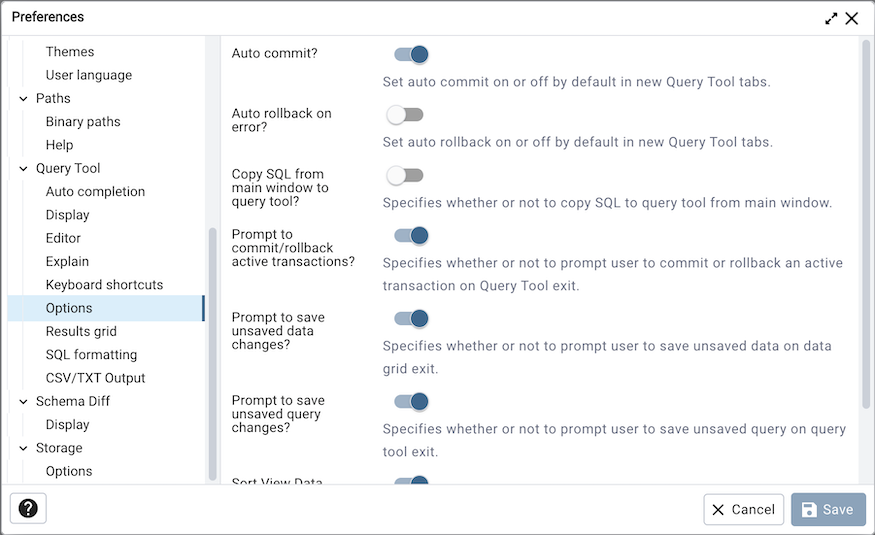Disable Prompt to commit/rollback active transactions switch
The image size is (875, 535).
tap(411, 236)
